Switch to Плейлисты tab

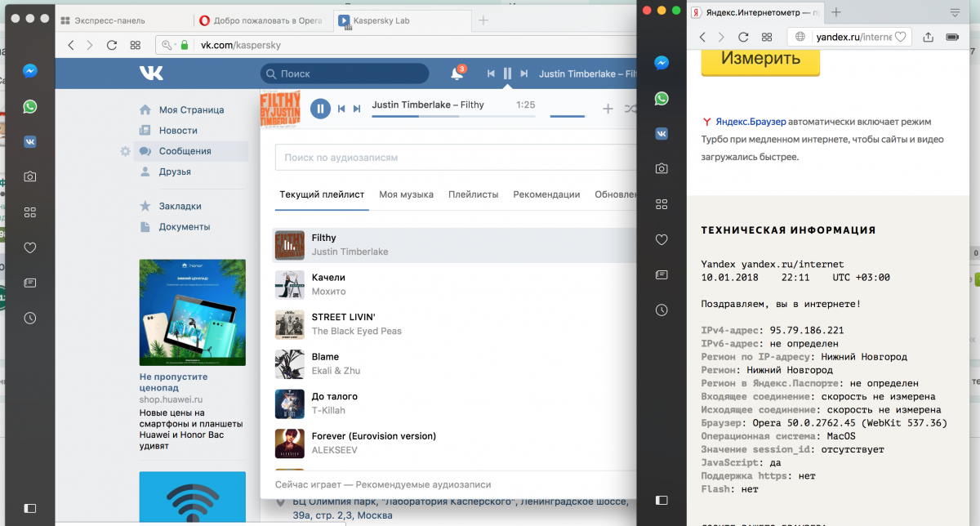click(x=474, y=194)
